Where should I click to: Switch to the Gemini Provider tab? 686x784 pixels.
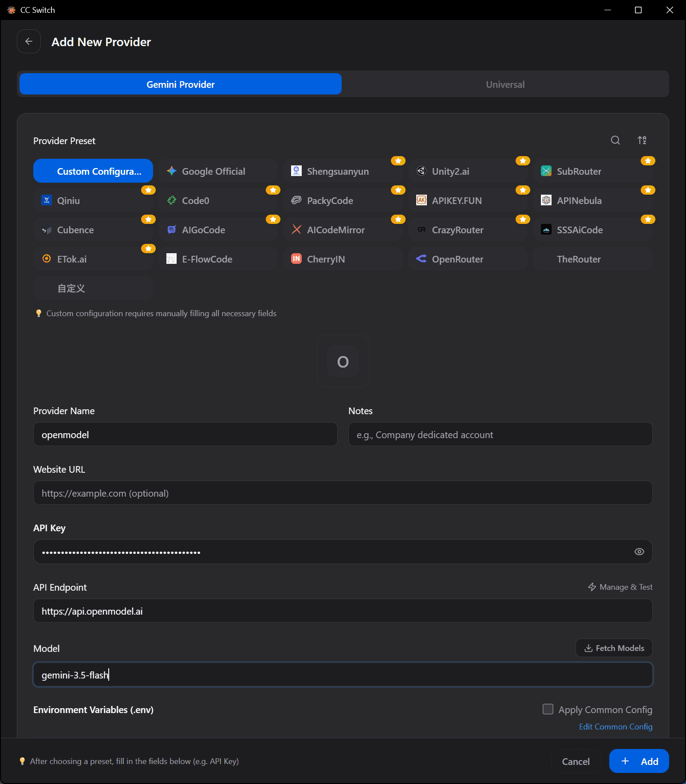pyautogui.click(x=181, y=84)
